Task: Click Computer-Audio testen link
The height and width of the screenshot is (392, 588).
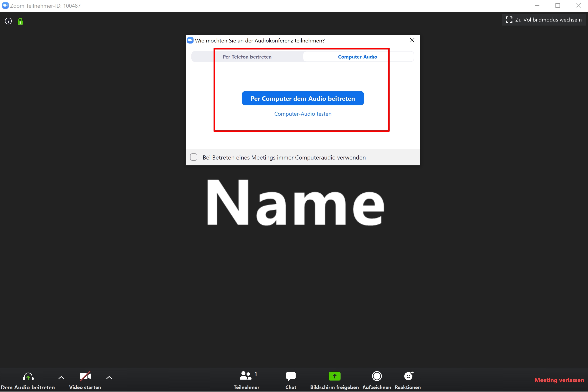Action: [303, 114]
